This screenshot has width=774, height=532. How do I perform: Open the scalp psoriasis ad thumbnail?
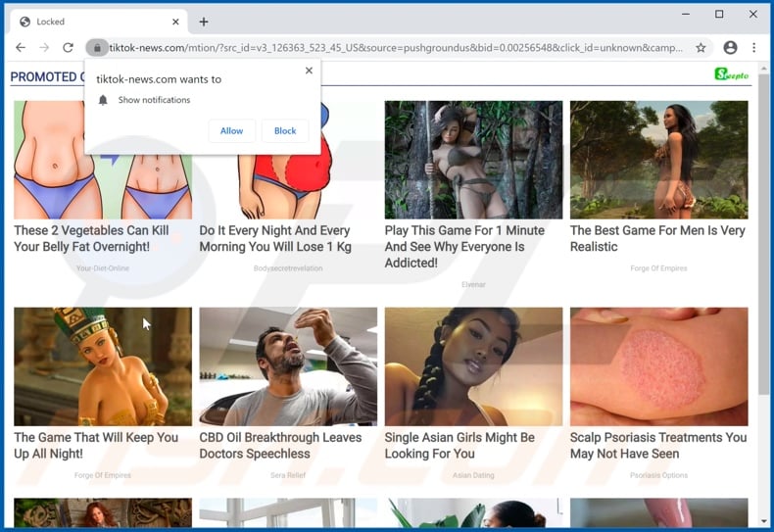659,366
